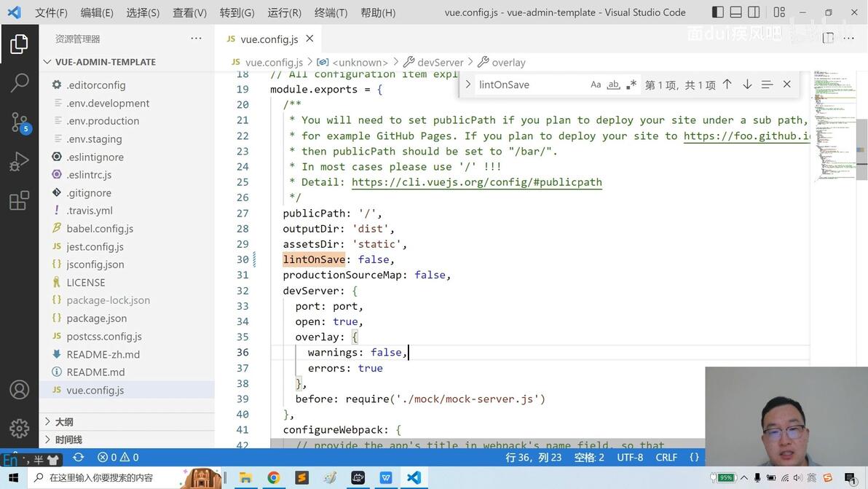
Task: Open the Manage gear icon
Action: click(20, 428)
